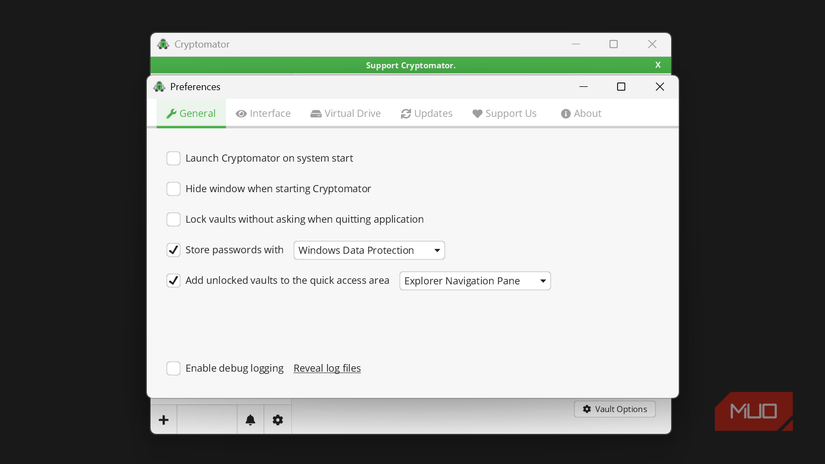Screen dimensions: 825x464
Task: Open the Interface tab
Action: pos(263,113)
